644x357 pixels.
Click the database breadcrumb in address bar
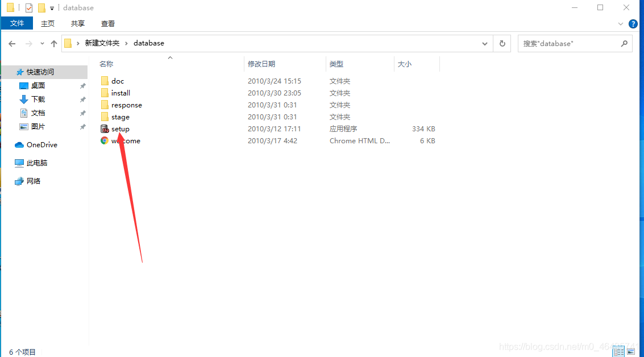[x=149, y=43]
